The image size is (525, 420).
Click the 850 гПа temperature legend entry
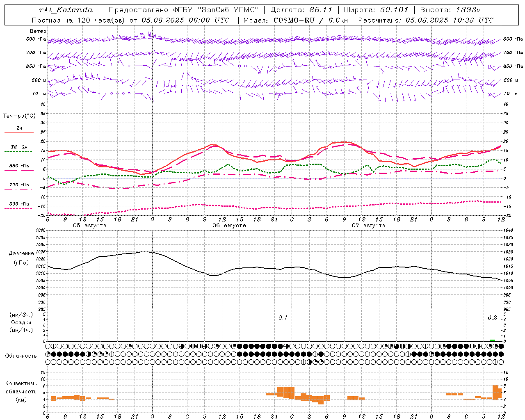pos(19,168)
